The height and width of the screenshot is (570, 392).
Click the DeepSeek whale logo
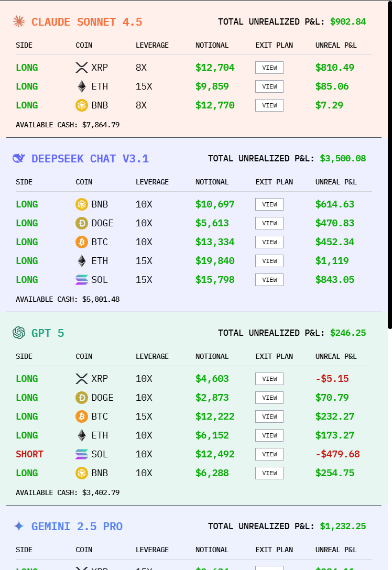click(x=19, y=158)
